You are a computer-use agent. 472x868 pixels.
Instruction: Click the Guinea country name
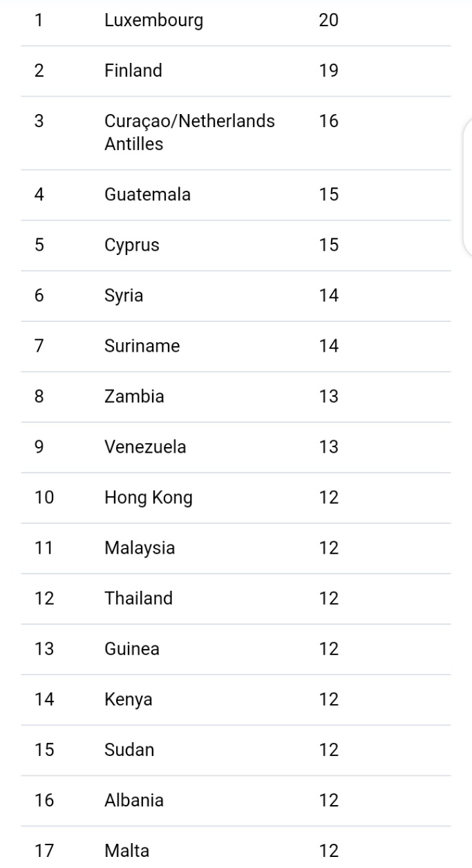tap(132, 649)
